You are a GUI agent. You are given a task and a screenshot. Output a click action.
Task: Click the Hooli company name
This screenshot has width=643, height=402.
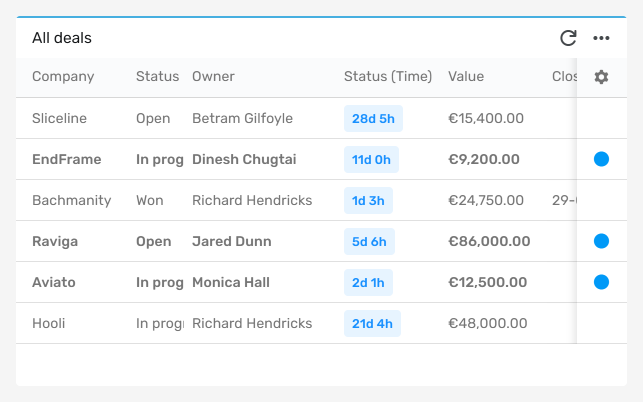(x=48, y=323)
